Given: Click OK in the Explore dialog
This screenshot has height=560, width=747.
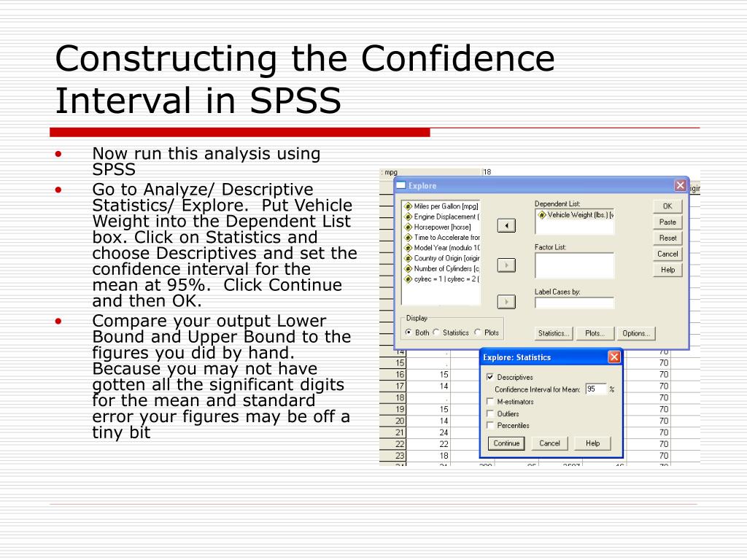Looking at the screenshot, I should click(667, 206).
